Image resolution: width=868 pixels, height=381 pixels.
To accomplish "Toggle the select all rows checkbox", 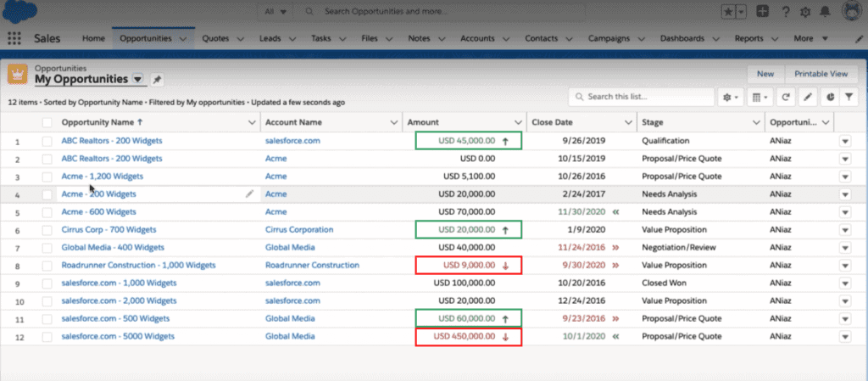I will (x=47, y=123).
